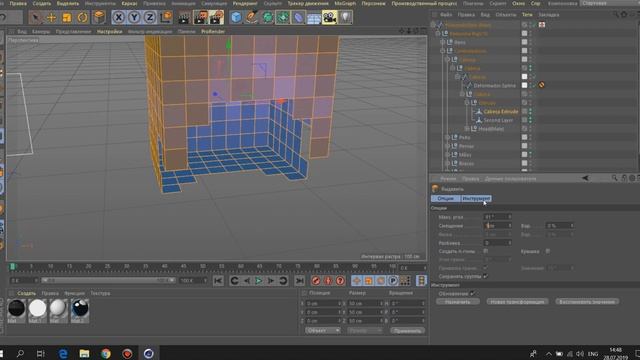Click Render to Picture Viewer icon
This screenshot has height=360, width=640.
point(200,18)
